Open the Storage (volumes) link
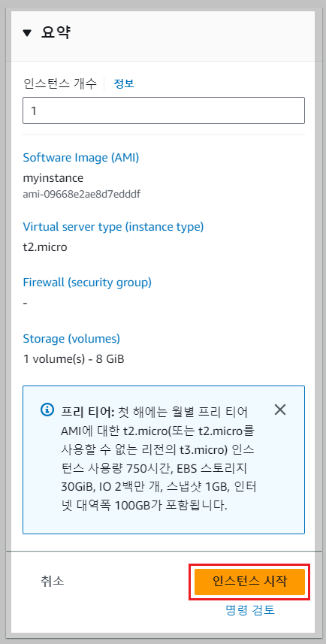326x644 pixels. coord(71,338)
